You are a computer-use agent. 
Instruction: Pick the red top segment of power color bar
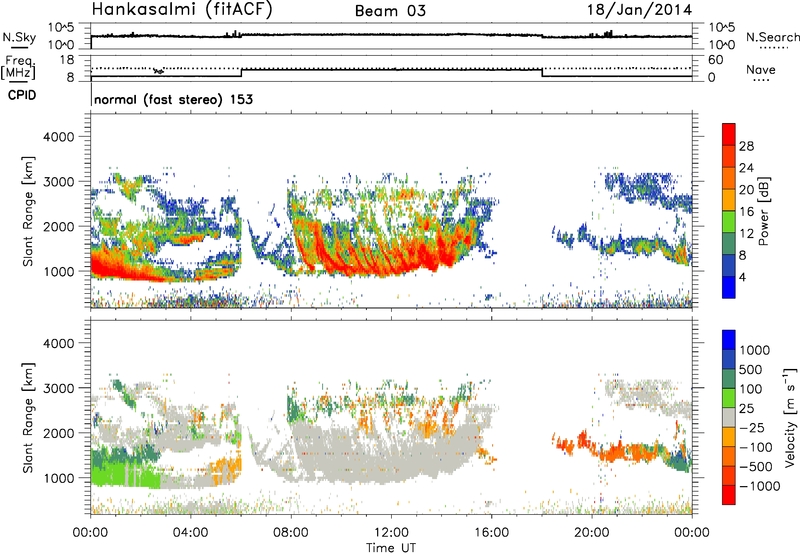click(729, 135)
